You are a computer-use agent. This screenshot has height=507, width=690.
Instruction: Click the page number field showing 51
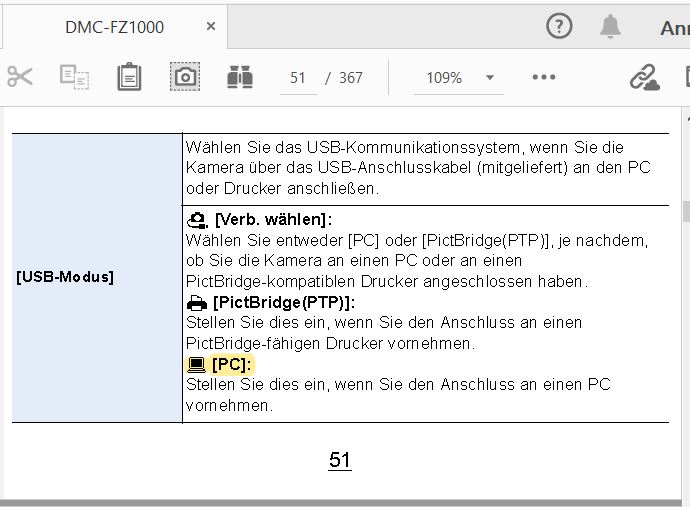pos(298,78)
